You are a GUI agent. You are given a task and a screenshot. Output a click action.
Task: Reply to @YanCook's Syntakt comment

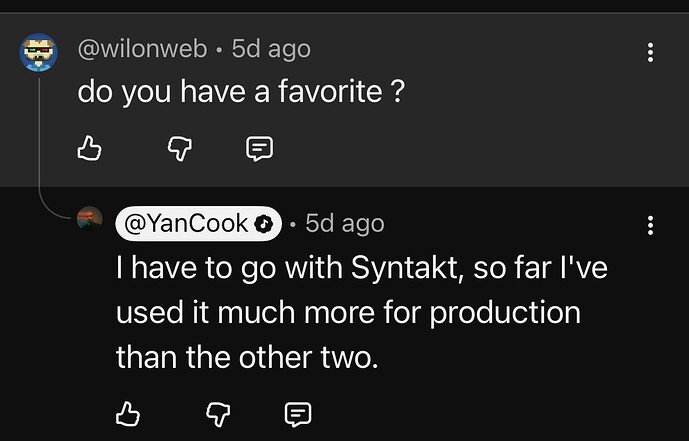coord(298,414)
